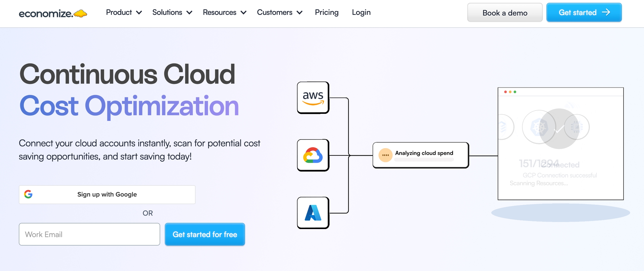Expand the Product dropdown menu
Viewport: 644px width, 271px height.
click(x=124, y=12)
